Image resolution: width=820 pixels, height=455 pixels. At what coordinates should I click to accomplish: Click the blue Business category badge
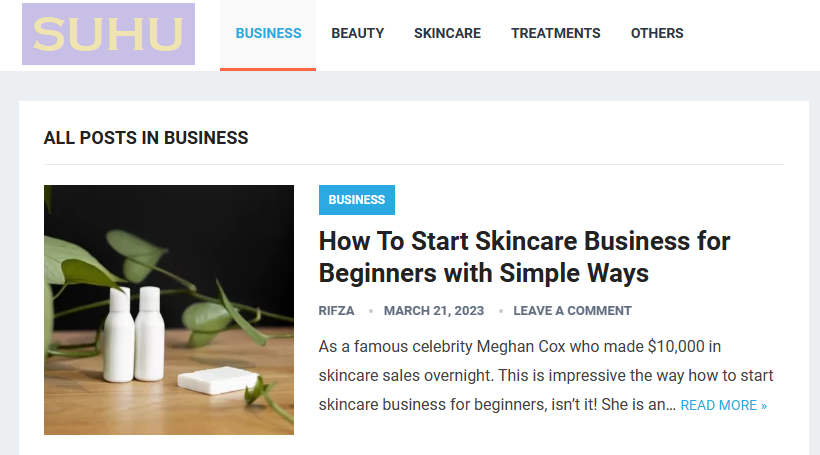tap(356, 200)
